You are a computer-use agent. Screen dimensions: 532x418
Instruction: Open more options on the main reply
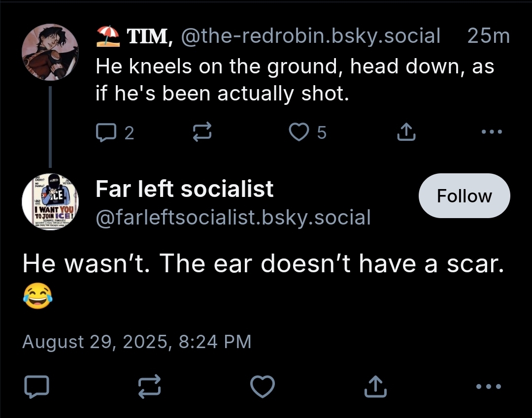coord(489,386)
